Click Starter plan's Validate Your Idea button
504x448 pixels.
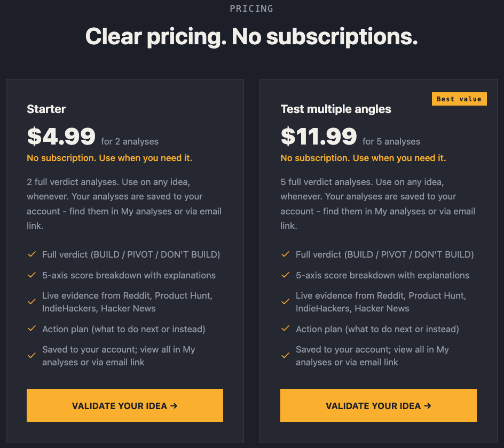pos(124,405)
